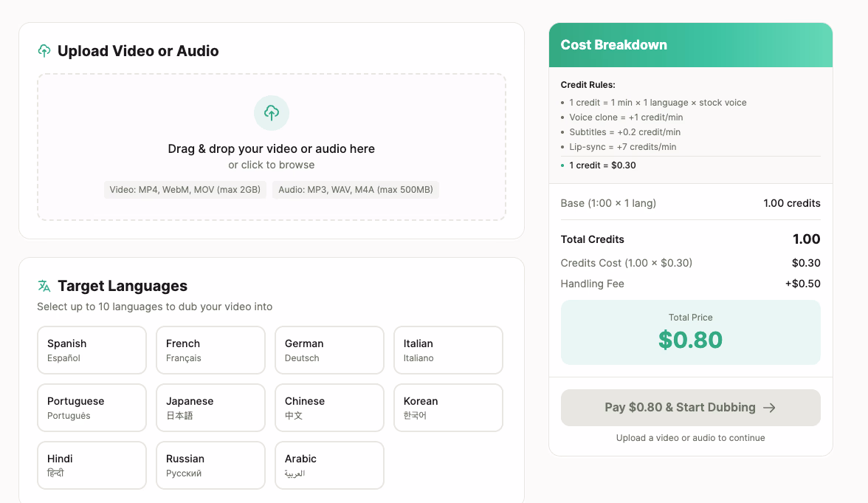The image size is (868, 503).
Task: Toggle the French language option
Action: click(210, 350)
